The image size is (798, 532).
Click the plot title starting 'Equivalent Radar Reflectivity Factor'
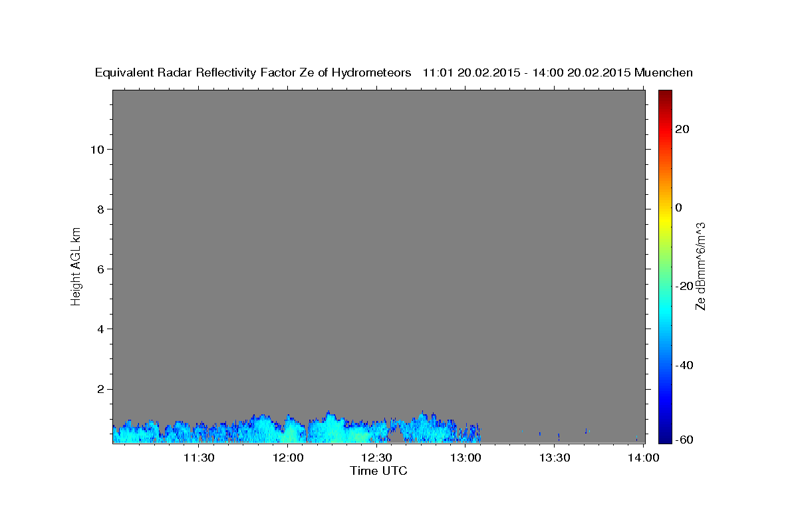394,73
